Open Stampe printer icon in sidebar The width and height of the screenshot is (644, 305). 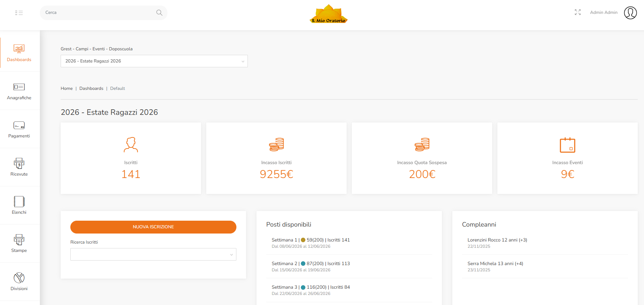[19, 239]
